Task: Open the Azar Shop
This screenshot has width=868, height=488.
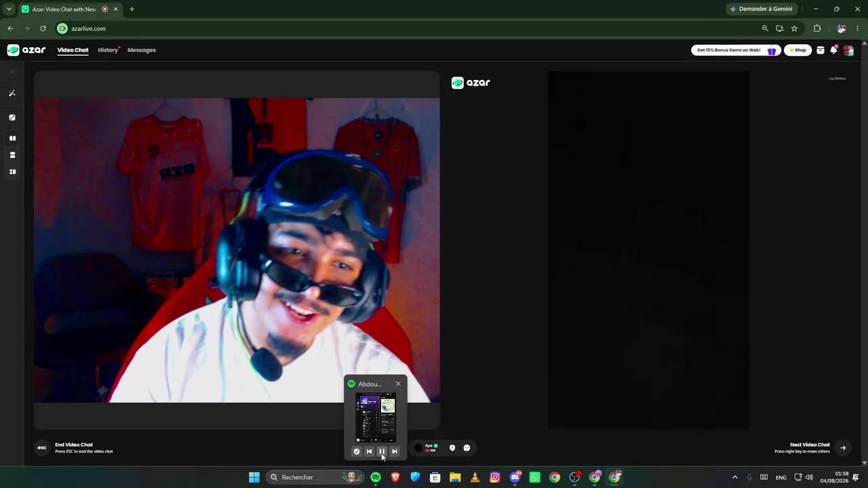Action: point(797,50)
